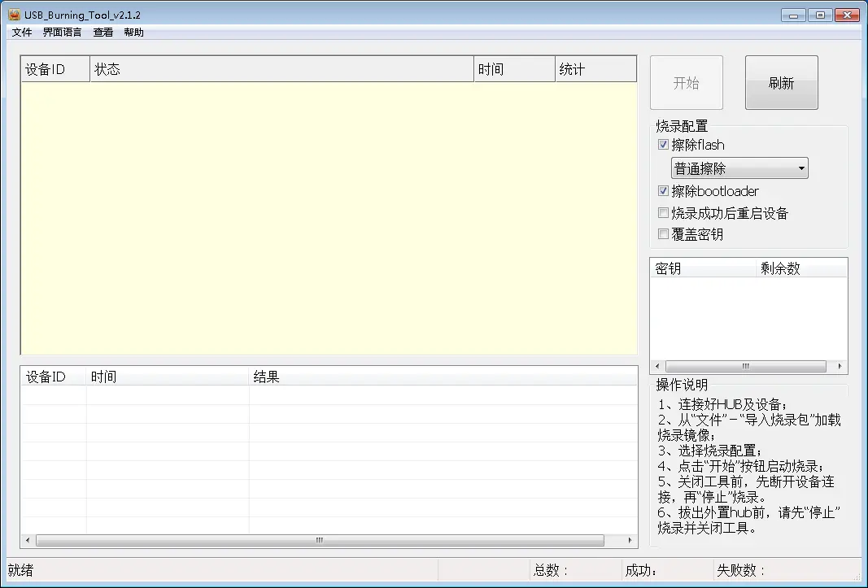
Task: Click the 开始 button
Action: [687, 82]
